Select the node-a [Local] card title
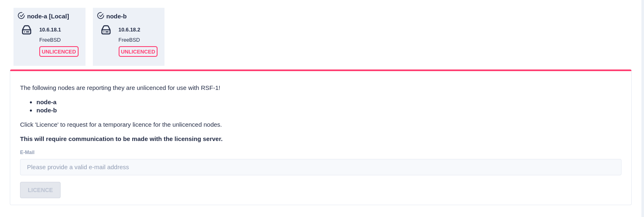The height and width of the screenshot is (217, 644). 48,16
